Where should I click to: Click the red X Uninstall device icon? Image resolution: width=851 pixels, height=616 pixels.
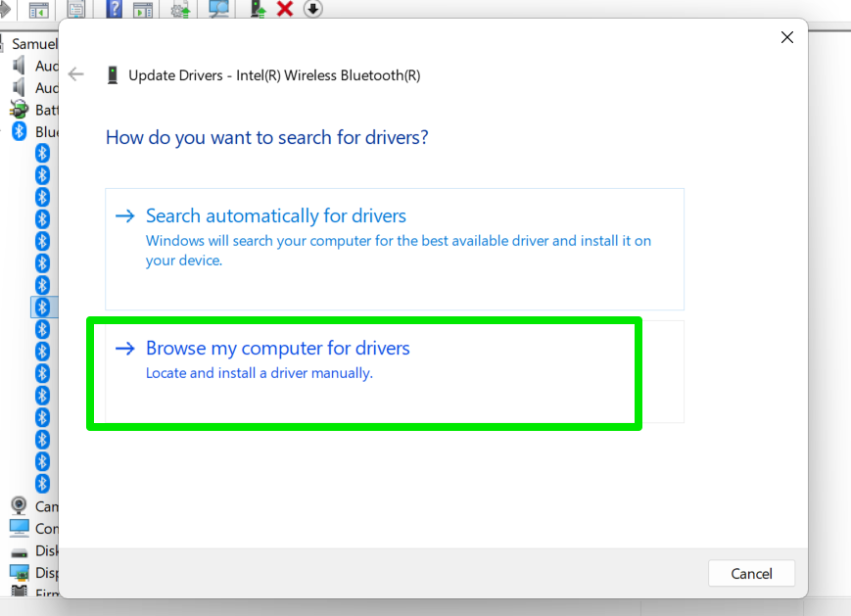click(x=285, y=9)
